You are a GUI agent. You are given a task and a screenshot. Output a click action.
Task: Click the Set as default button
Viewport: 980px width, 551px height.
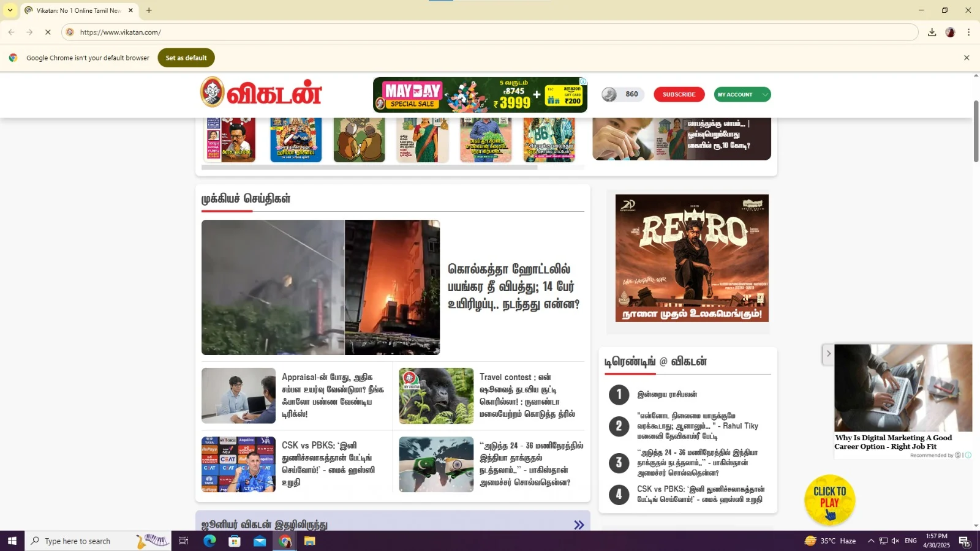pyautogui.click(x=186, y=58)
